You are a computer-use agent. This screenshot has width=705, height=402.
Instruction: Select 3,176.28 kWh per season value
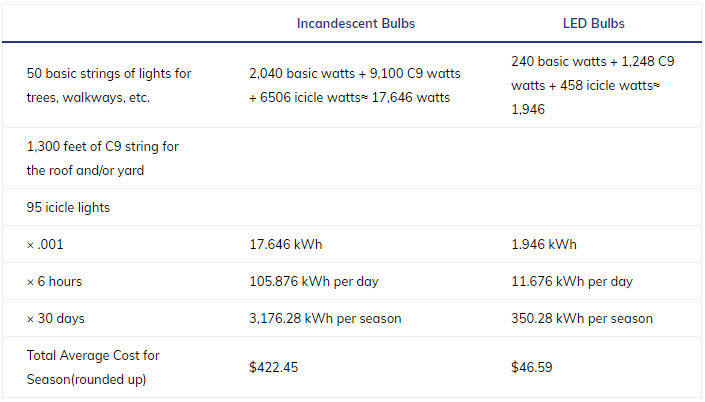point(325,318)
